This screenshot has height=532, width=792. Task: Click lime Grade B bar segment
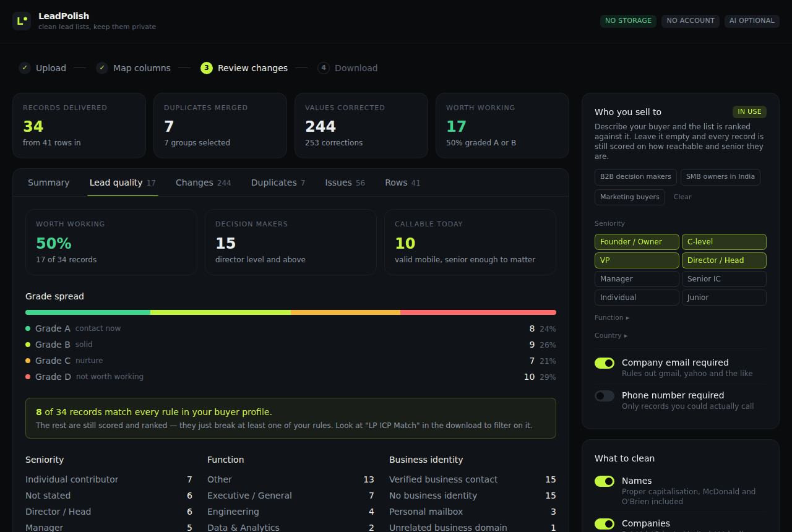click(220, 312)
